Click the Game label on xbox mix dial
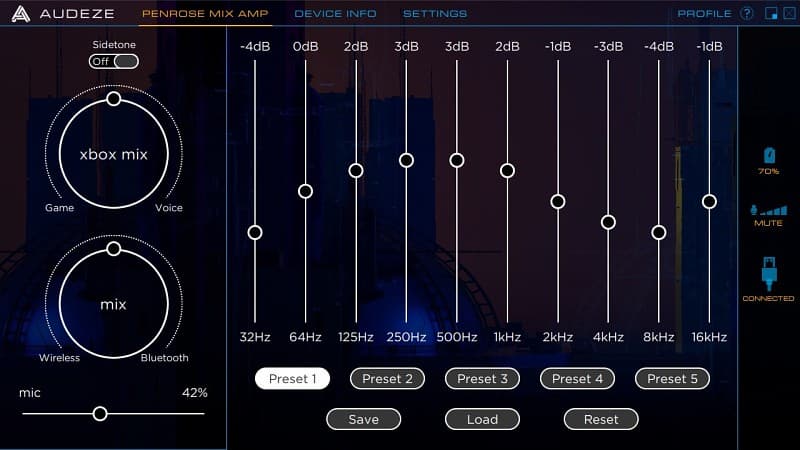 (59, 208)
